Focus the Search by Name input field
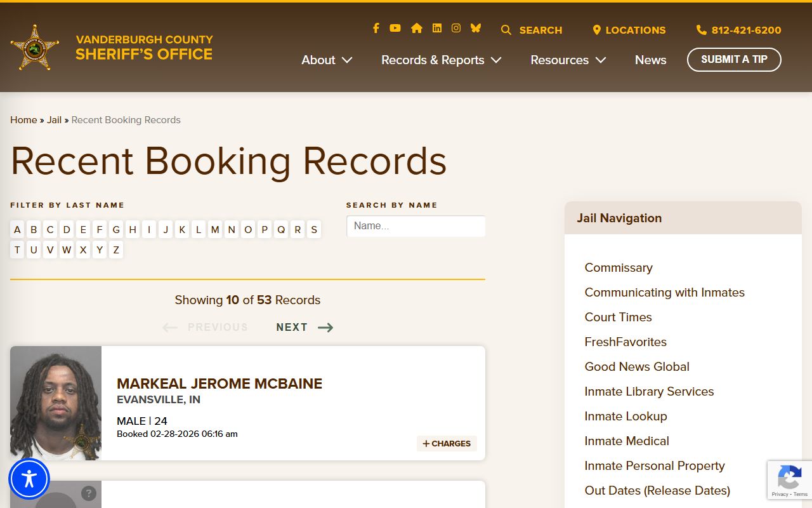The image size is (812, 508). (416, 226)
